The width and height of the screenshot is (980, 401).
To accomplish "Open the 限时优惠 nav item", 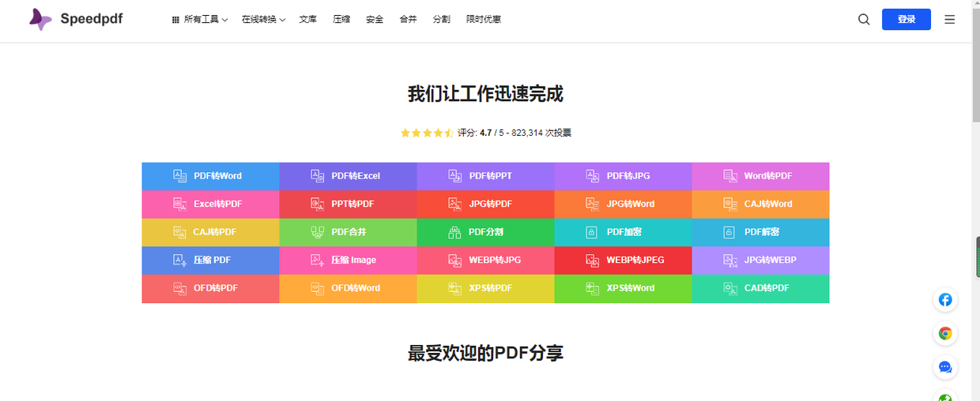I will pyautogui.click(x=484, y=19).
